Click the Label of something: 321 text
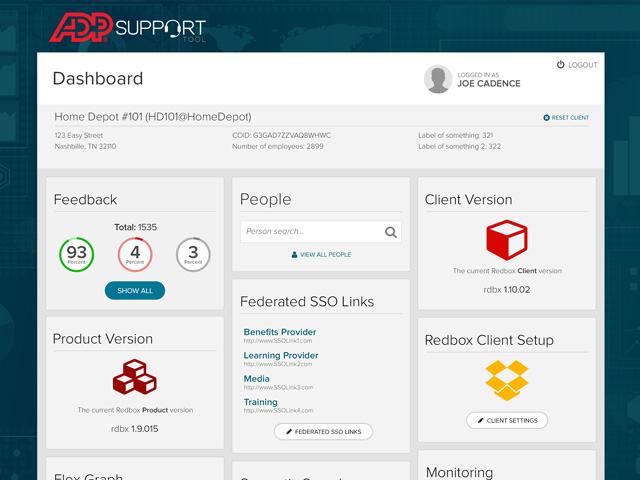The image size is (640, 480). 456,135
